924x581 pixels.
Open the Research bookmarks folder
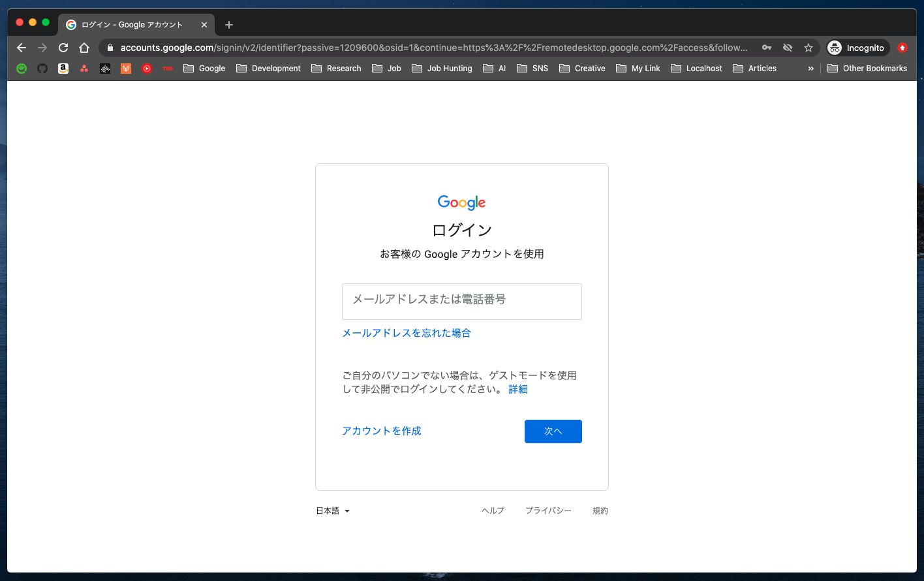tap(336, 68)
